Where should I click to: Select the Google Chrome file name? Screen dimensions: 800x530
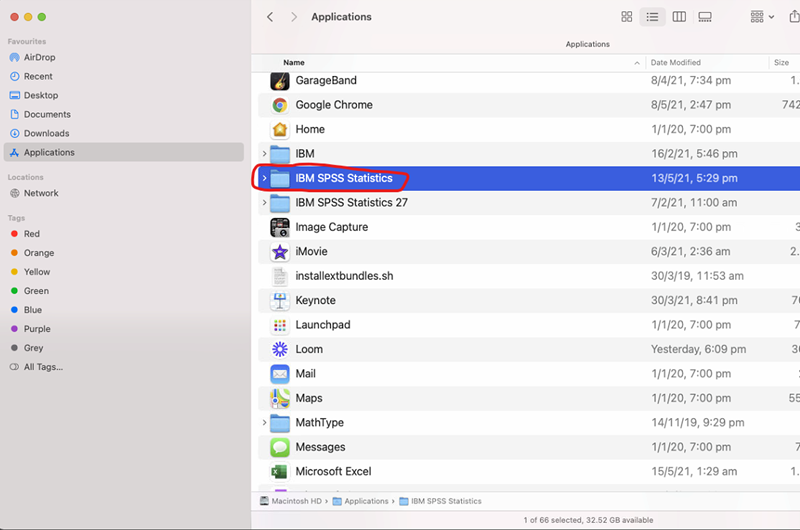334,105
